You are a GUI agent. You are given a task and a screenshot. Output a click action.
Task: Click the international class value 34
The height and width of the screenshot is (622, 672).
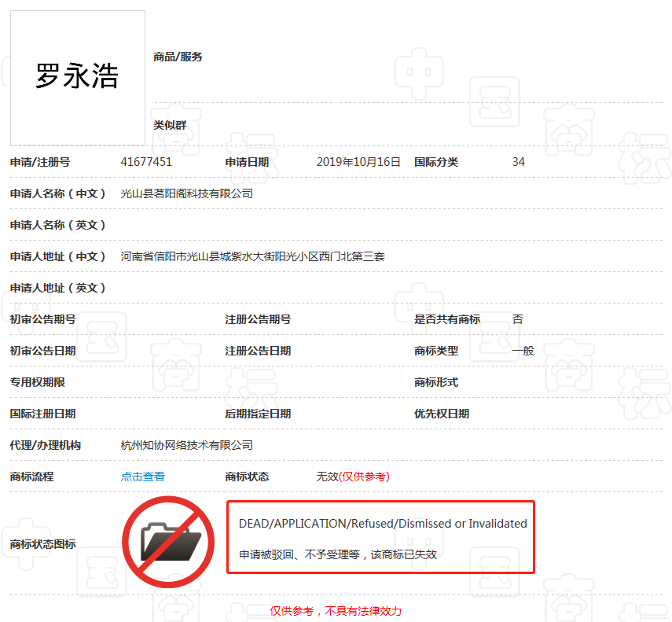(519, 162)
